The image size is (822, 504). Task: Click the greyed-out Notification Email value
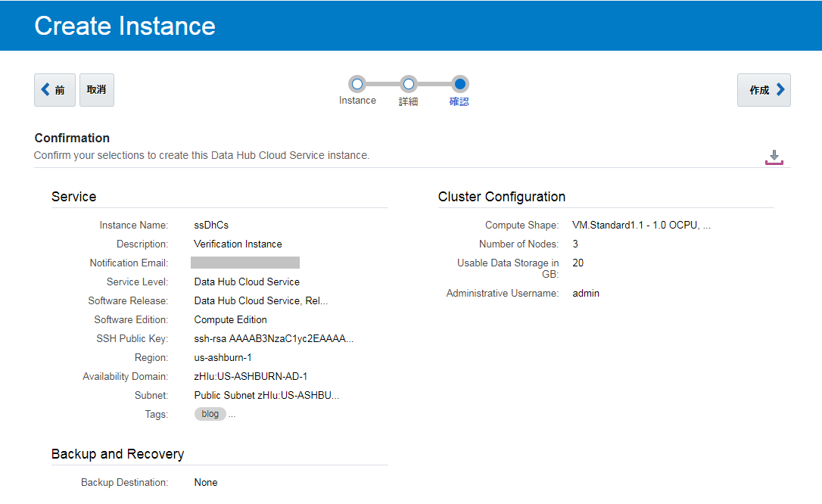[245, 263]
